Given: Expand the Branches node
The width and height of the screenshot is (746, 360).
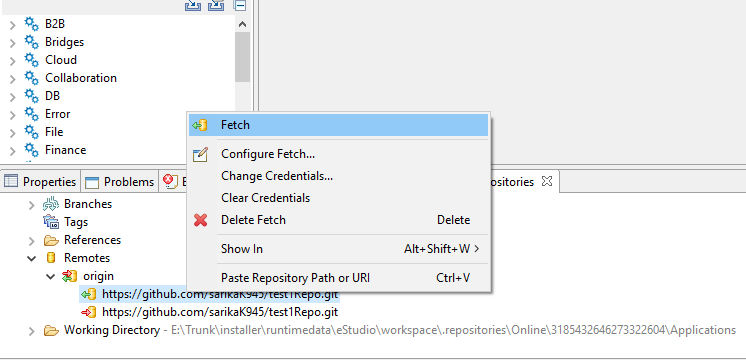Looking at the screenshot, I should point(31,205).
